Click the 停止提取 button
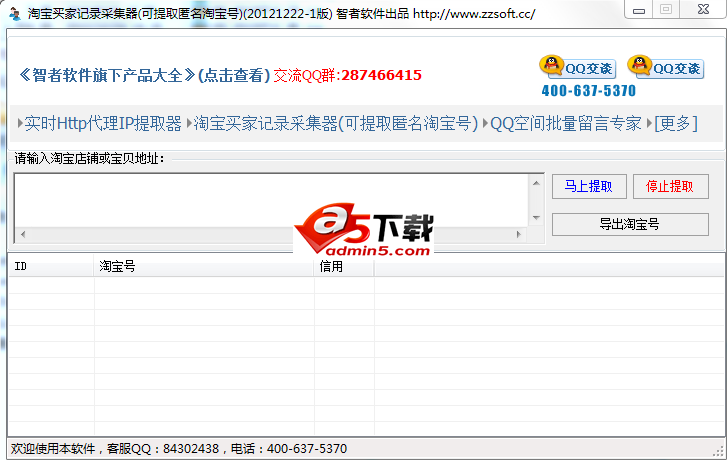Image resolution: width=727 pixels, height=460 pixels. click(x=670, y=186)
